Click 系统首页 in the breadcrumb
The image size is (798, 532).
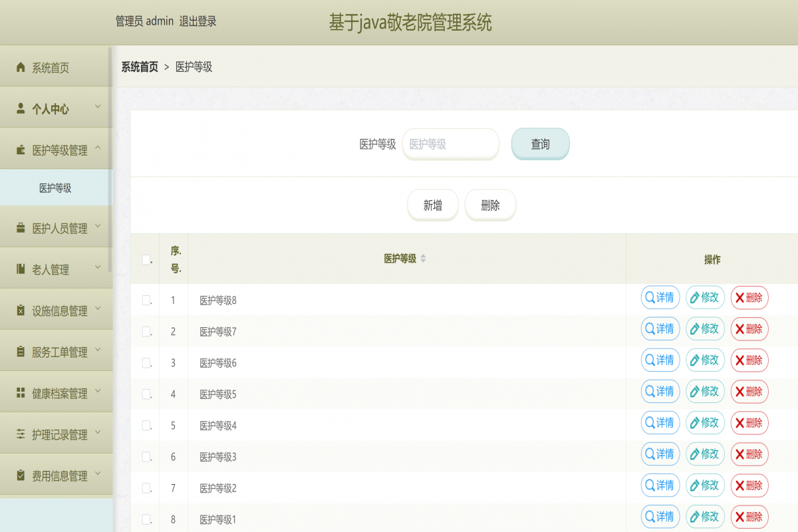pos(138,66)
